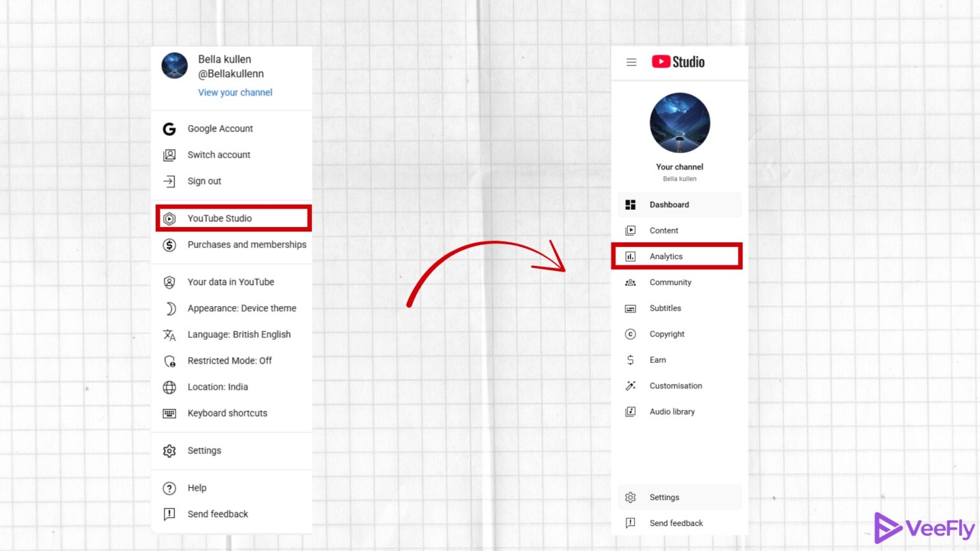Toggle Appearance device theme option

(x=241, y=308)
